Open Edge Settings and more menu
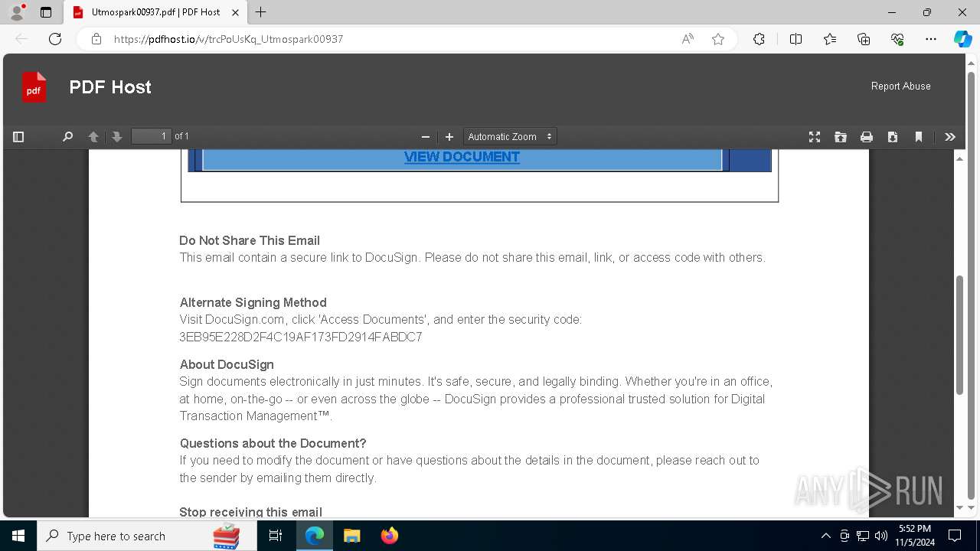980x551 pixels. point(931,39)
